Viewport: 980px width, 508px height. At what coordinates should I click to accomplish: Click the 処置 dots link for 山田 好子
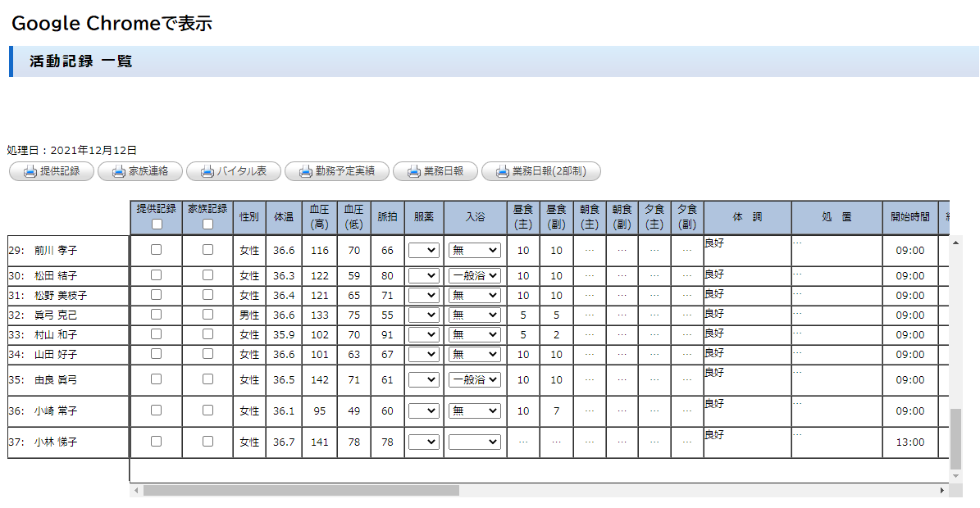797,350
